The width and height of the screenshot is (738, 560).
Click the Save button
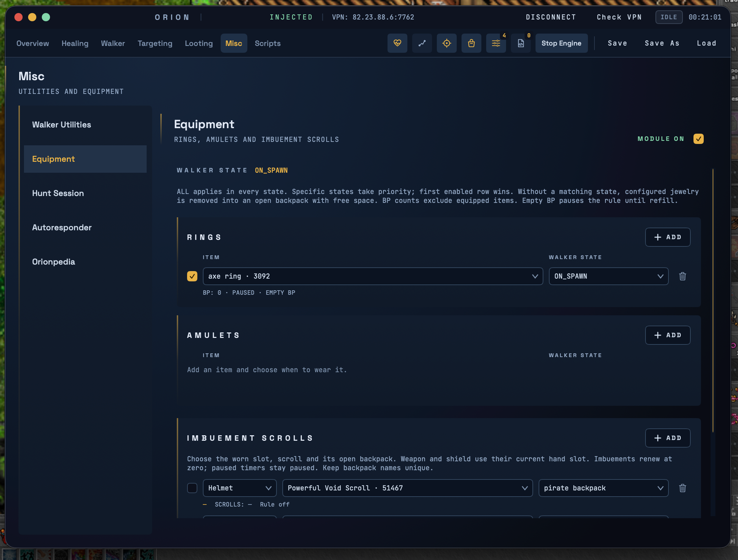[617, 43]
